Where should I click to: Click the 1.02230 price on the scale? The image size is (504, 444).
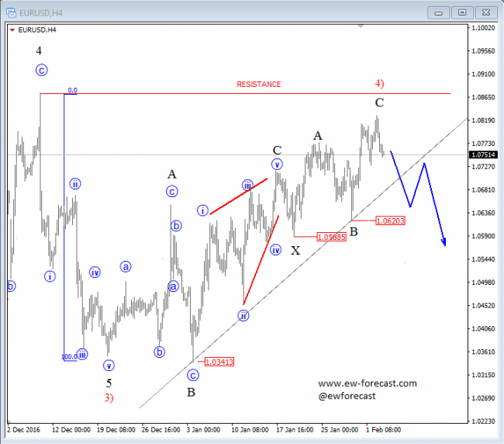pos(483,421)
